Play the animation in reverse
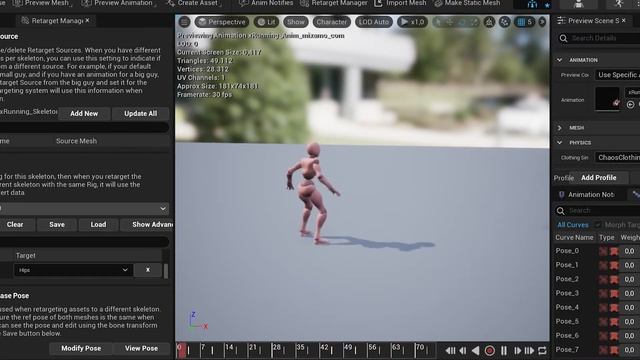This screenshot has height=360, width=640. pyautogui.click(x=476, y=351)
